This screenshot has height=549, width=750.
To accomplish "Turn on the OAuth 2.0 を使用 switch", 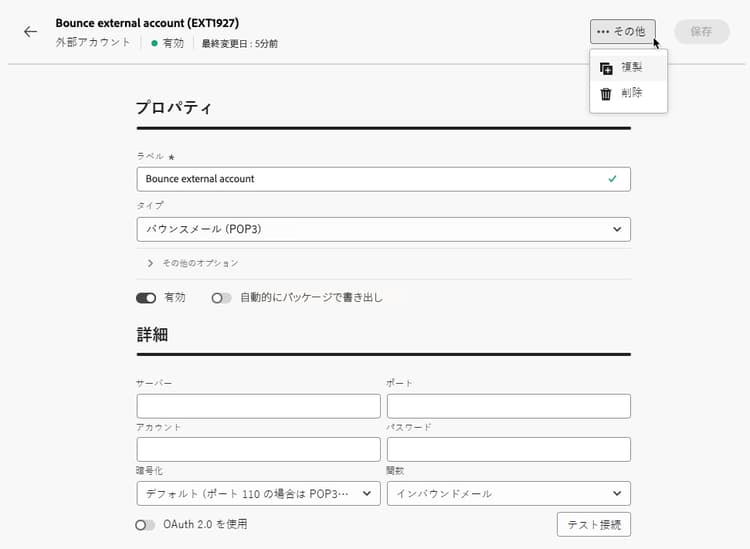I will pyautogui.click(x=145, y=525).
